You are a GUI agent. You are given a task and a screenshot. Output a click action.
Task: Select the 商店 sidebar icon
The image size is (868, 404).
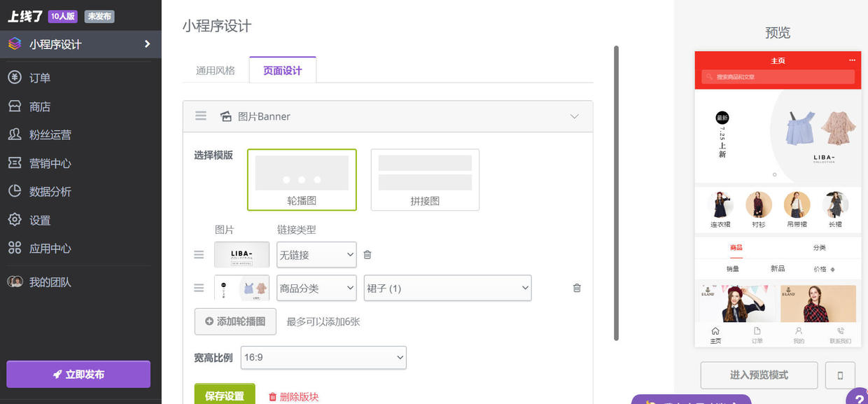(x=38, y=106)
